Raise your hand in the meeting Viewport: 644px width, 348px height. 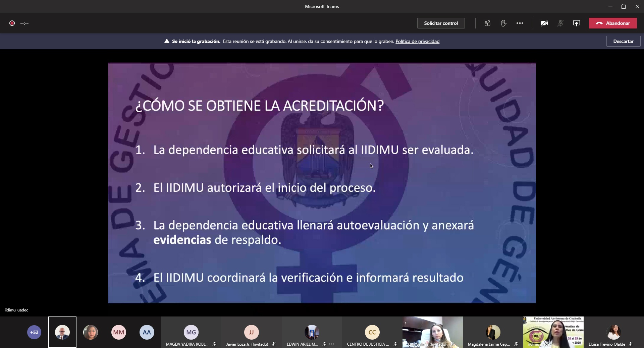click(503, 23)
